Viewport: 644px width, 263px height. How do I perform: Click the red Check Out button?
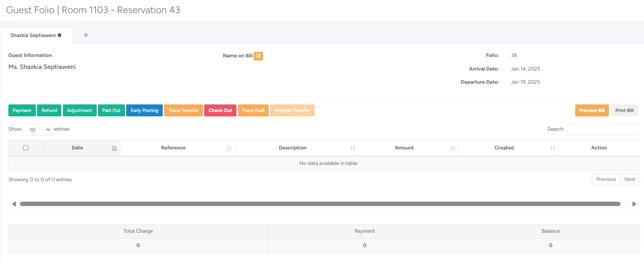click(x=220, y=110)
